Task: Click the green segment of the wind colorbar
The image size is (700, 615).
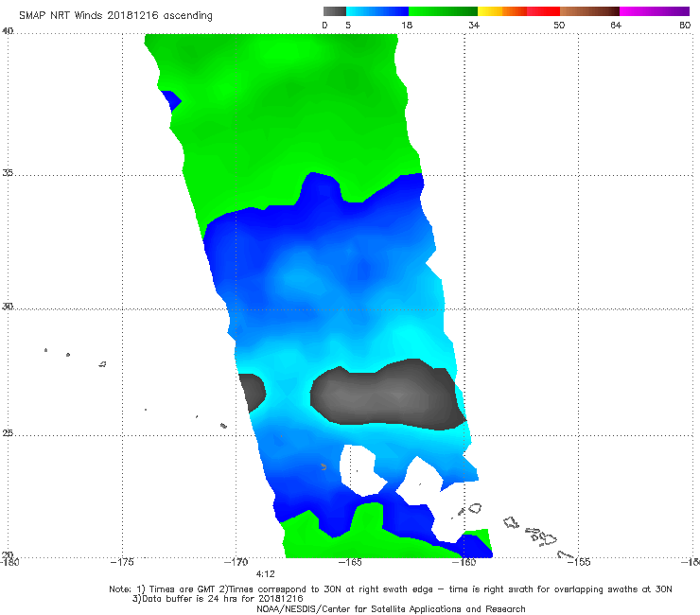Action: pyautogui.click(x=443, y=11)
